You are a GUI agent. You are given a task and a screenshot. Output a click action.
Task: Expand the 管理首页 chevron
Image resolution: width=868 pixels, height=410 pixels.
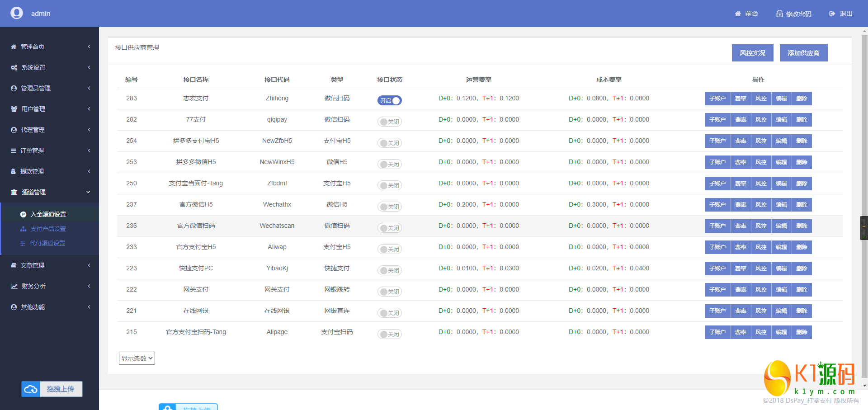coord(89,47)
